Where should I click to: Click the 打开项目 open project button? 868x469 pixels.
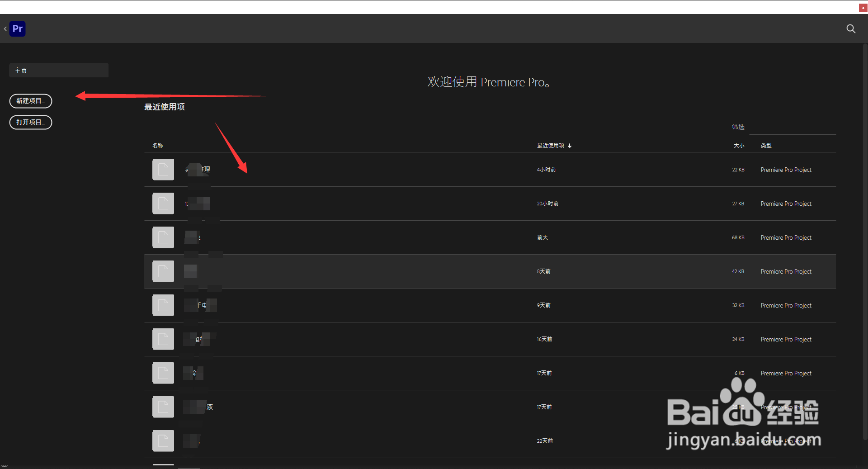pyautogui.click(x=31, y=122)
